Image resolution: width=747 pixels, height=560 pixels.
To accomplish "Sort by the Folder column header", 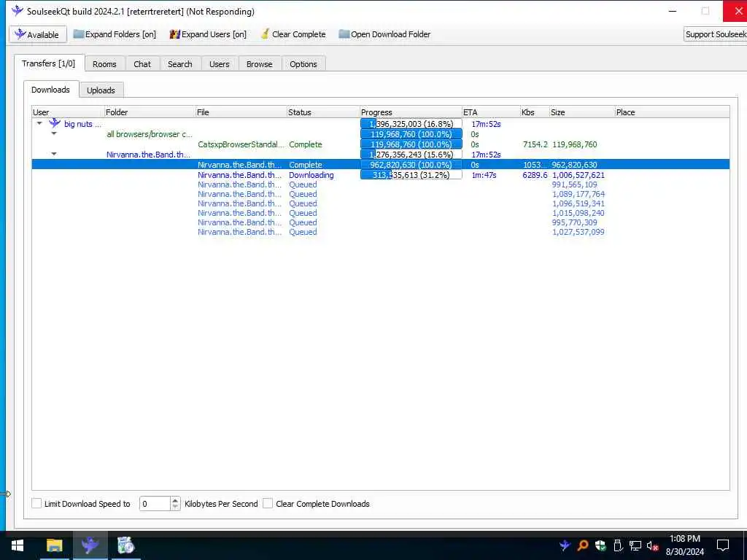I will pyautogui.click(x=150, y=112).
